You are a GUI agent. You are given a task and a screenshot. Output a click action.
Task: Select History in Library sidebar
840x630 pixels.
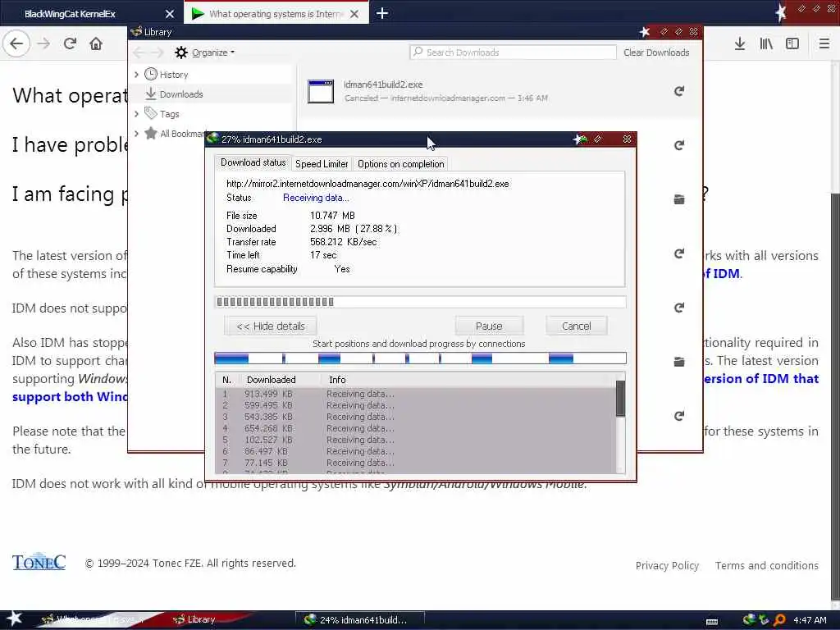[x=174, y=75]
